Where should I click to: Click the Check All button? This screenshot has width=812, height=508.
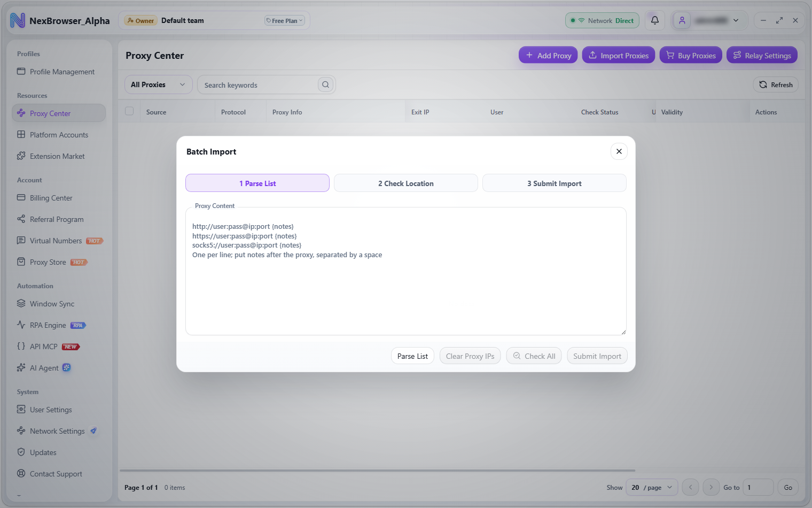pyautogui.click(x=534, y=356)
